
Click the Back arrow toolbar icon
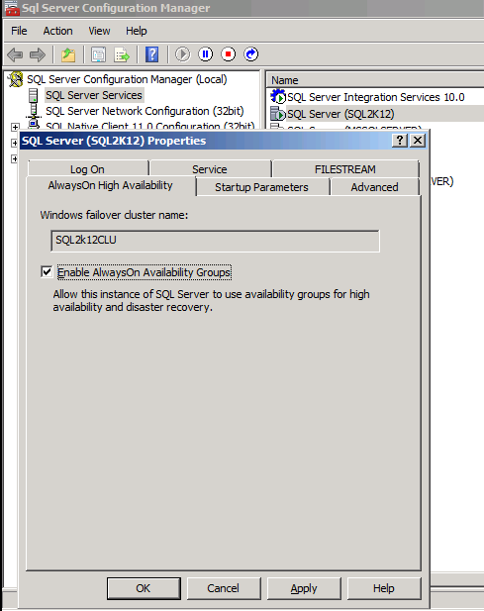click(15, 55)
